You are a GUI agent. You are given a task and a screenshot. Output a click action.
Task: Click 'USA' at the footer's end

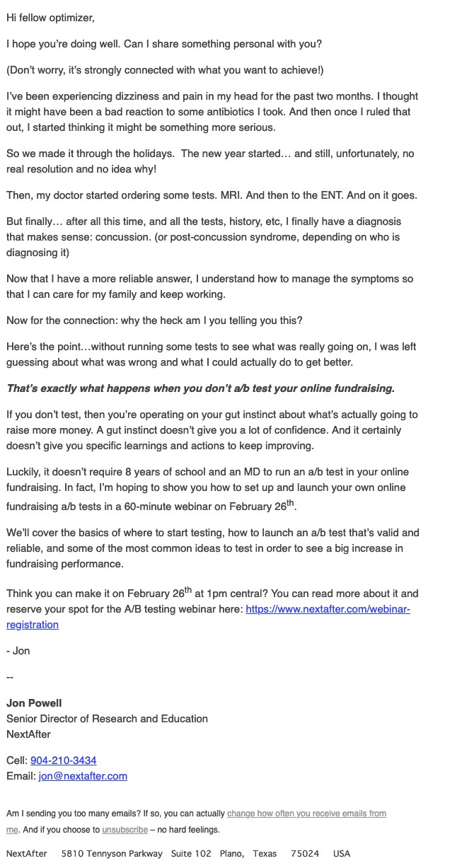(342, 854)
